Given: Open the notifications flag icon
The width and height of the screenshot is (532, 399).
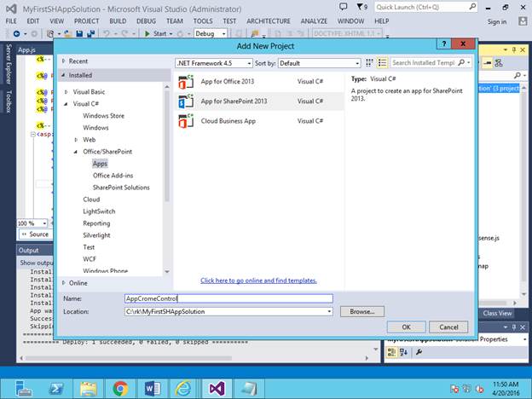Looking at the screenshot, I should click(x=361, y=7).
